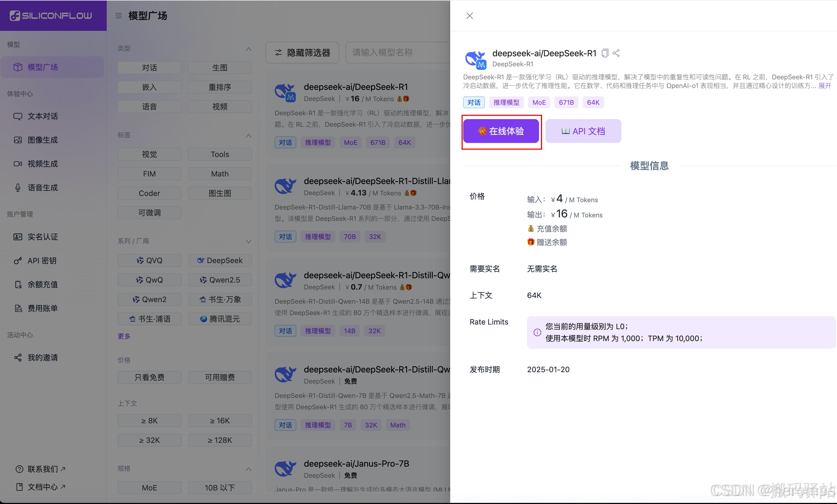
Task: Open 图像生成 in the sidebar
Action: pyautogui.click(x=43, y=140)
